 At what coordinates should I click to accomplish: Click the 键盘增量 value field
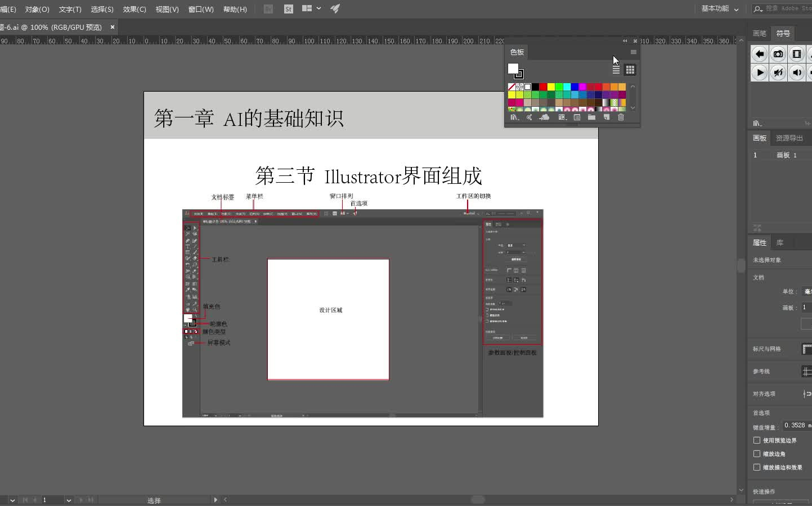pyautogui.click(x=797, y=426)
